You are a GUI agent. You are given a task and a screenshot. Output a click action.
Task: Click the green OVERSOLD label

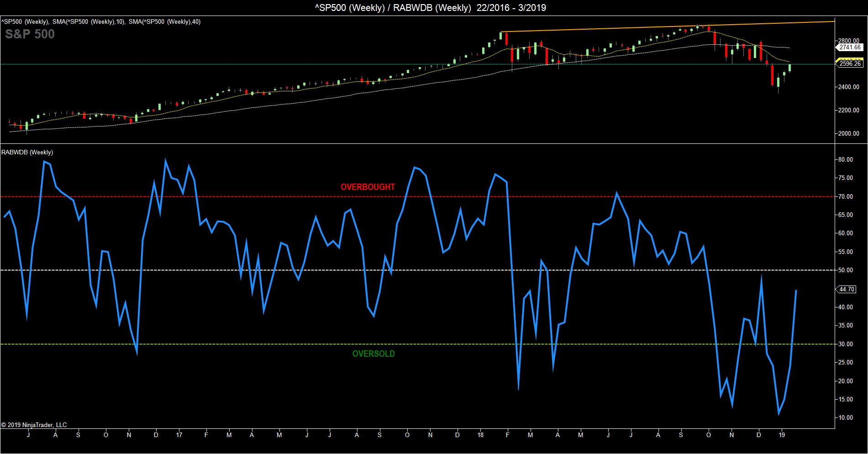point(374,354)
